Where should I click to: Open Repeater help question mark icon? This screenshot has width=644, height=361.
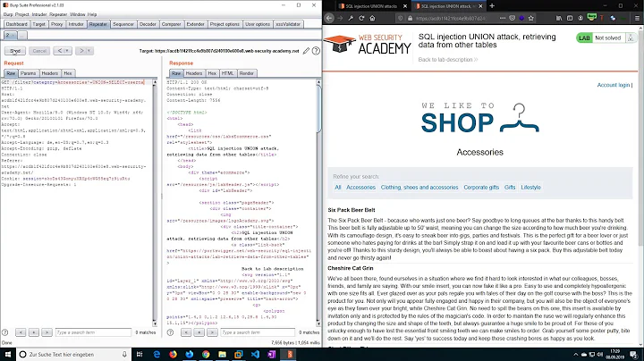click(316, 51)
